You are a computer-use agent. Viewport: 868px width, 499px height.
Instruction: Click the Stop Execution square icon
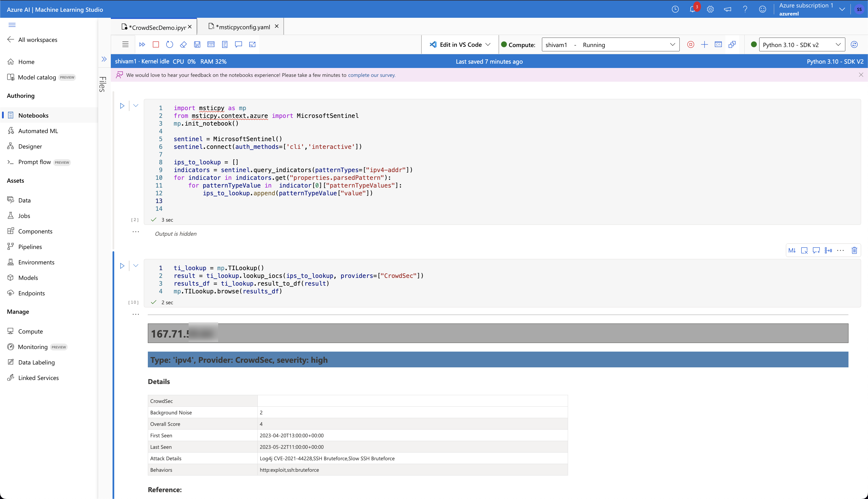click(x=156, y=44)
